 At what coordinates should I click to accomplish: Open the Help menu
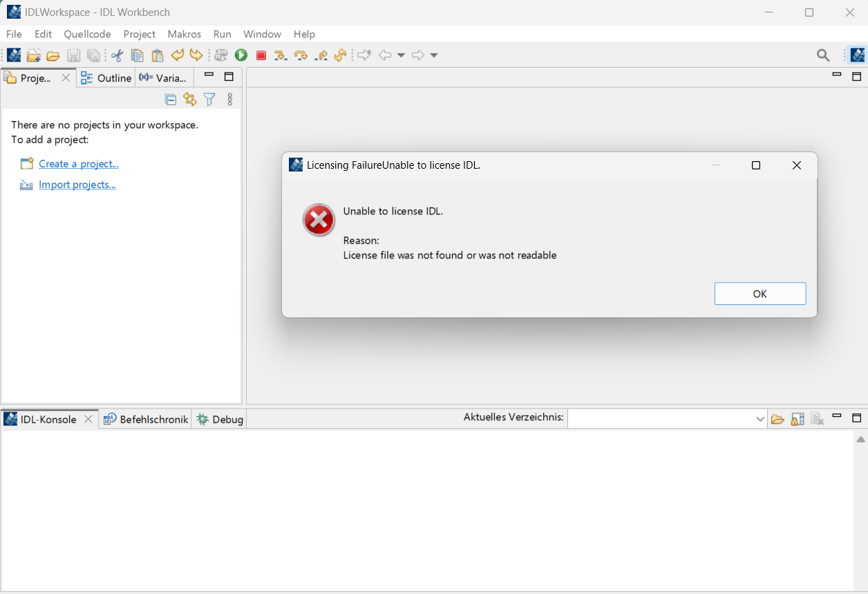coord(304,34)
